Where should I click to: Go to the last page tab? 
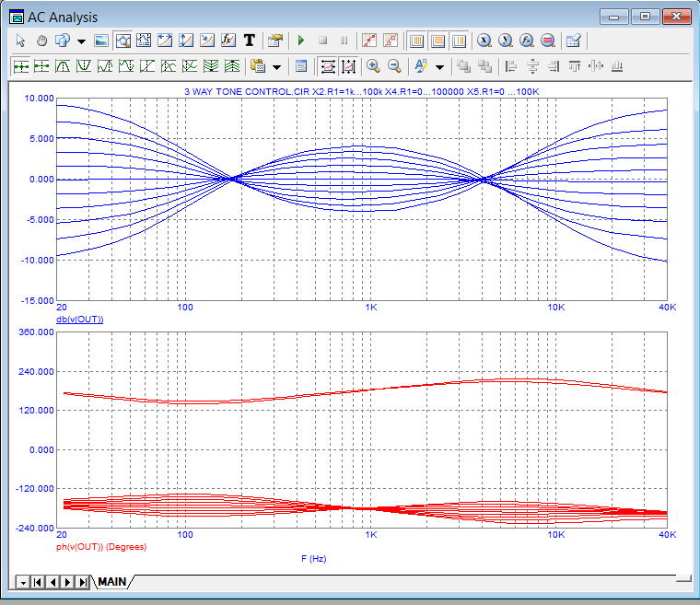[83, 582]
